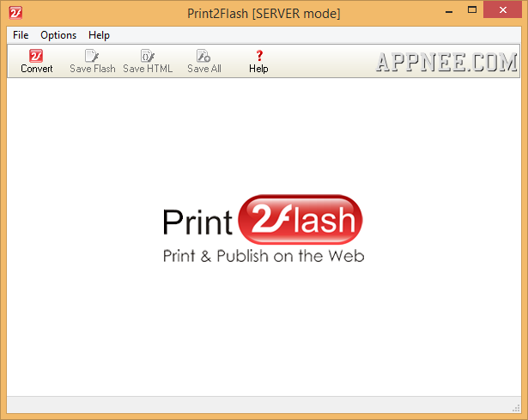Close the Print2Flash window
The image size is (528, 420).
(x=502, y=9)
